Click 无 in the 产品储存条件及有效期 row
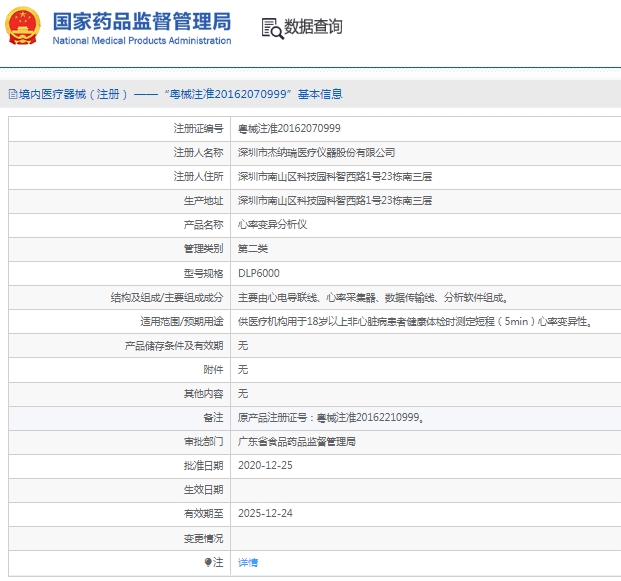The height and width of the screenshot is (581, 621). tap(243, 346)
